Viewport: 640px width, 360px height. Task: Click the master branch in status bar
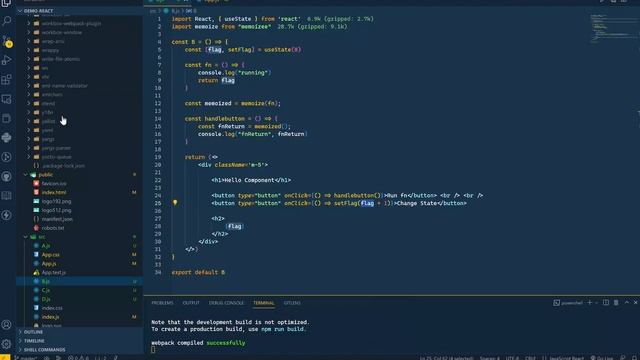tap(26, 358)
